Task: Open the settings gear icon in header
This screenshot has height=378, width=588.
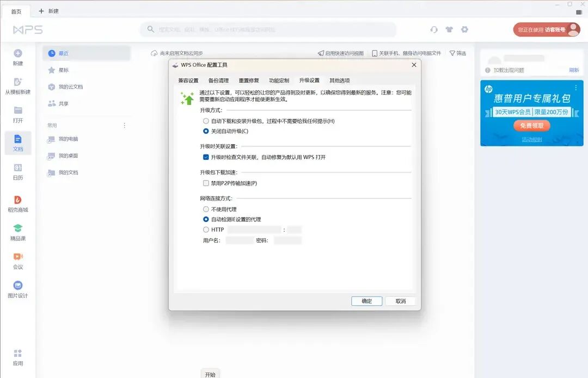Action: click(x=464, y=29)
